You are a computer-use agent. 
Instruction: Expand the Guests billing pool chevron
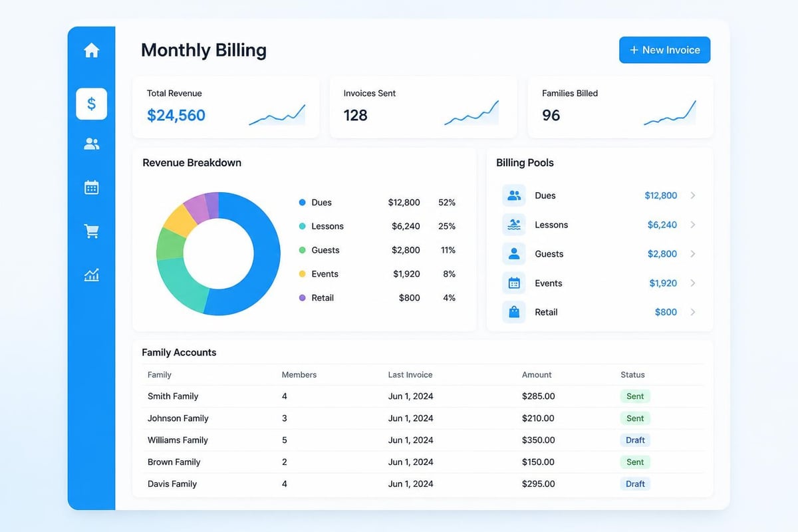[693, 254]
